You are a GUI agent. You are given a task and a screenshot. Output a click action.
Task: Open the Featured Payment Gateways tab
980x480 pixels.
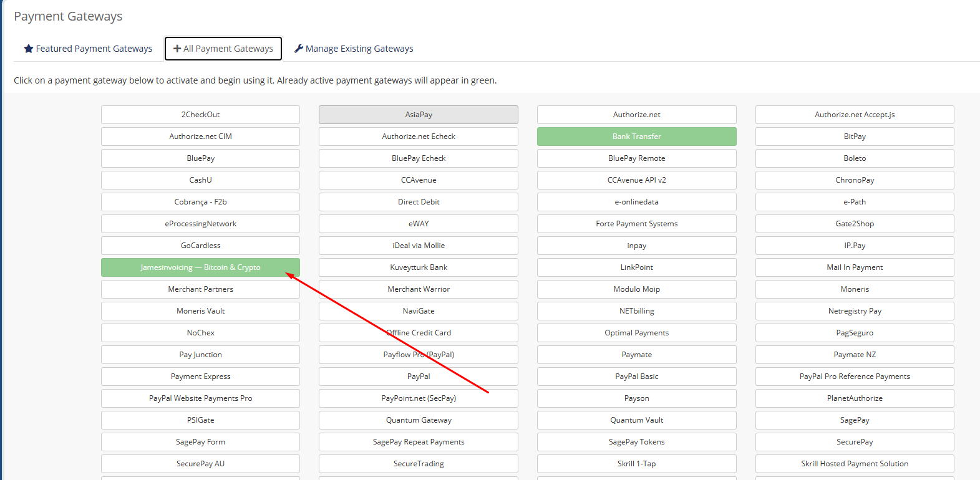click(88, 49)
